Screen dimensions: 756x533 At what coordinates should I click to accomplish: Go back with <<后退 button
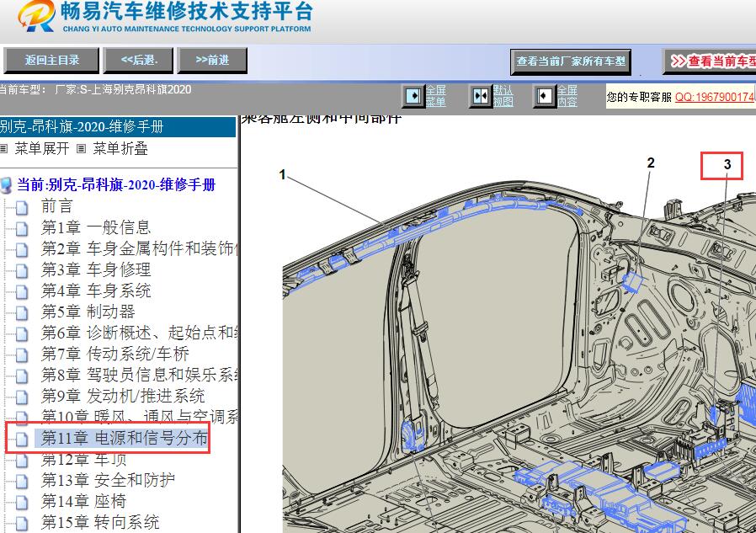click(138, 61)
